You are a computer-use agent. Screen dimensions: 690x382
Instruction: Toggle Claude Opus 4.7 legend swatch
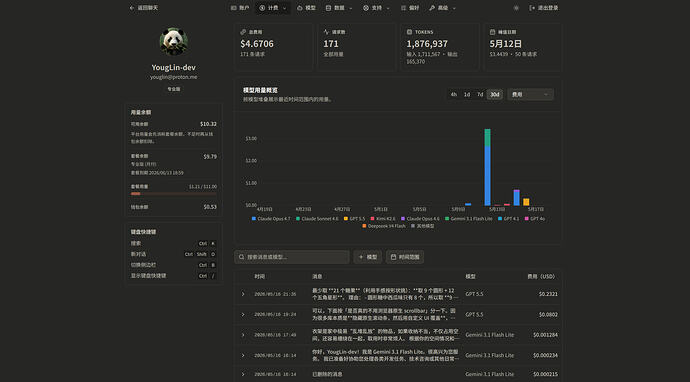(254, 219)
